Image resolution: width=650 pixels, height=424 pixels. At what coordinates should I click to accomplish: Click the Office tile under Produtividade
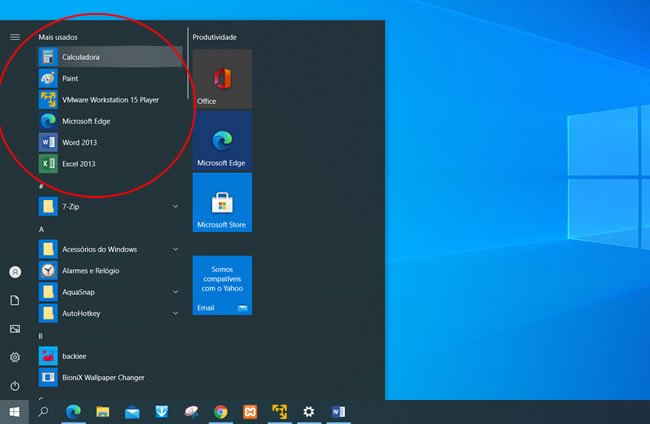tap(222, 79)
